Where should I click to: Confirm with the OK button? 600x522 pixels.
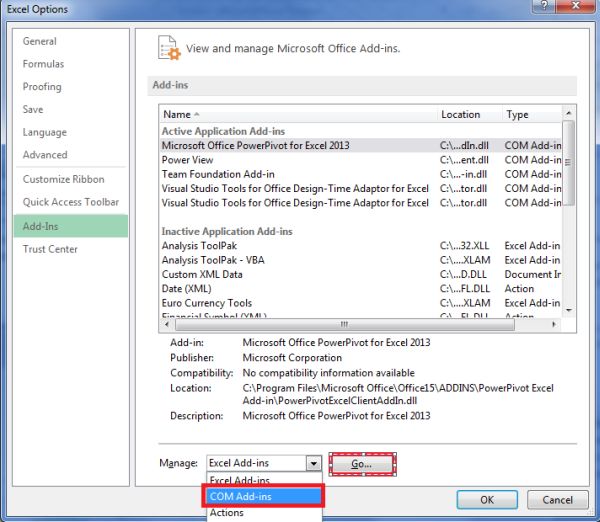coord(487,500)
